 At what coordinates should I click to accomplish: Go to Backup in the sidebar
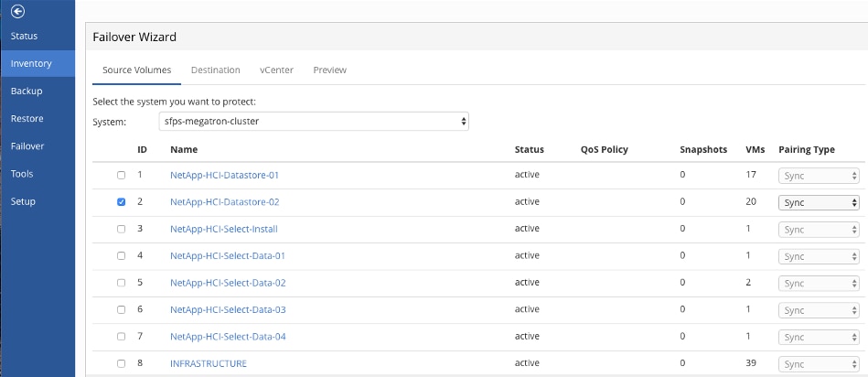(27, 92)
